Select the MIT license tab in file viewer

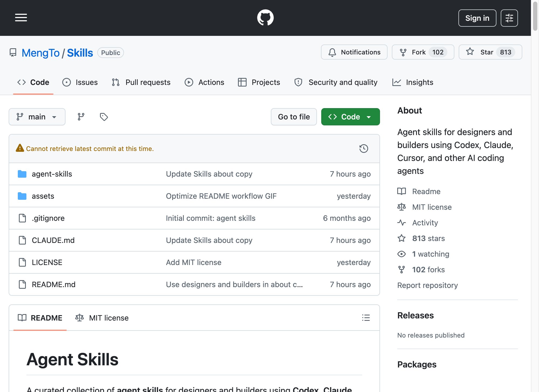[x=102, y=318]
